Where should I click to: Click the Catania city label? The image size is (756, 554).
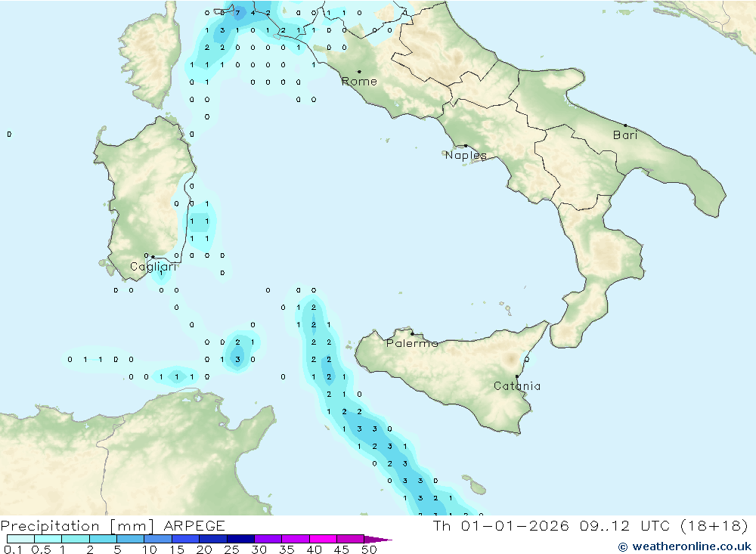tap(517, 385)
